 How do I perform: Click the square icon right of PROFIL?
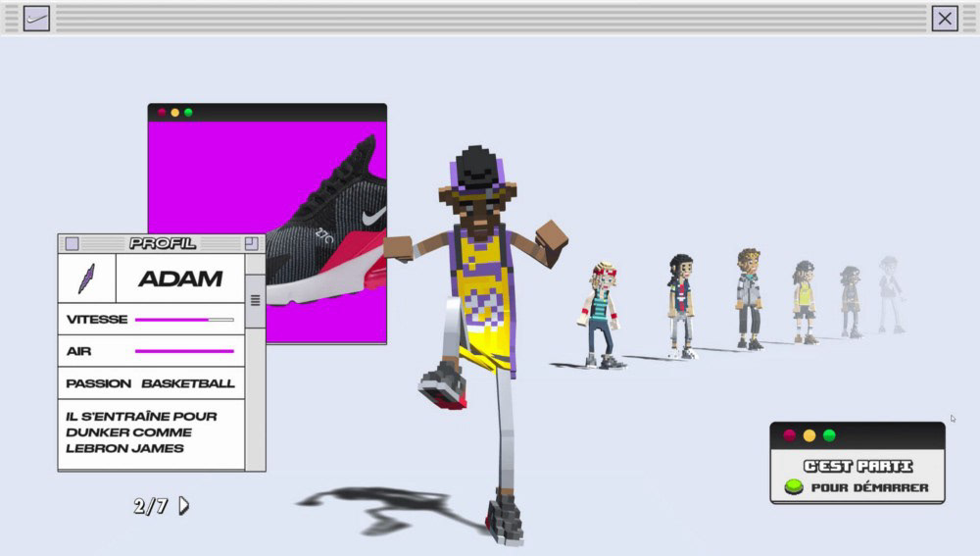tap(251, 243)
